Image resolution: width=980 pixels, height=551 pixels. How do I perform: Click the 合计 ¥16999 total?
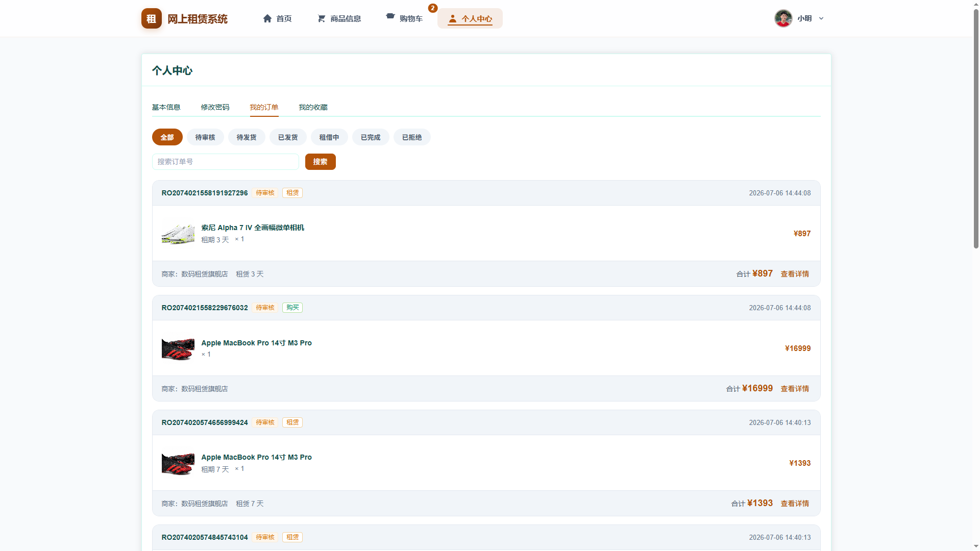coord(749,389)
